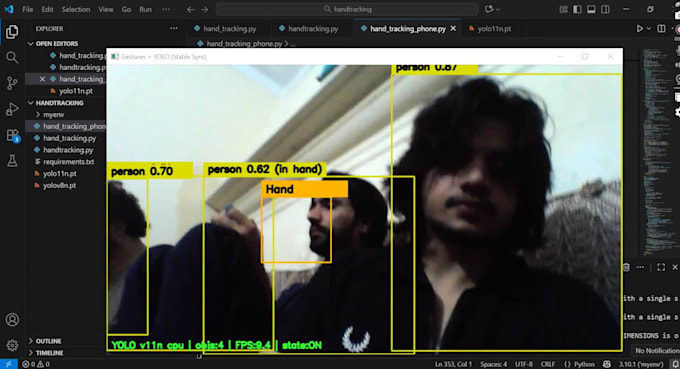
Task: Show additional menus via title bar ellipsis
Action: 166,9
